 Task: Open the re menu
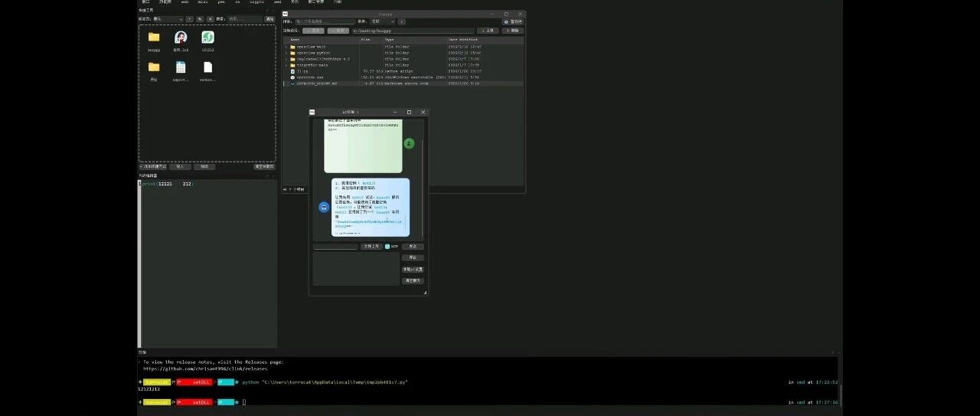[x=237, y=2]
